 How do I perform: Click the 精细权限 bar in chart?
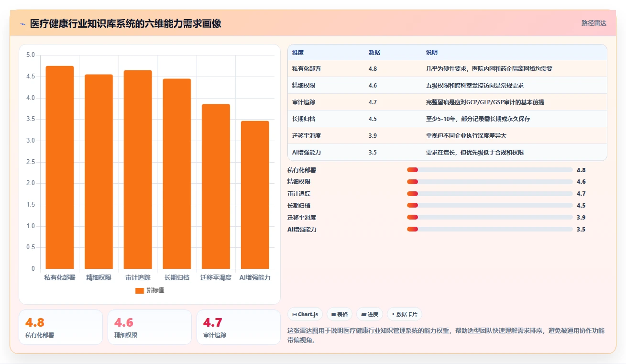coord(99,172)
